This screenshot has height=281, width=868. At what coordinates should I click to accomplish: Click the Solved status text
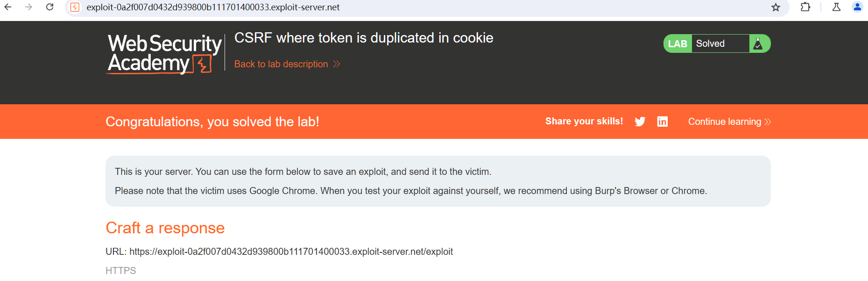coord(710,44)
